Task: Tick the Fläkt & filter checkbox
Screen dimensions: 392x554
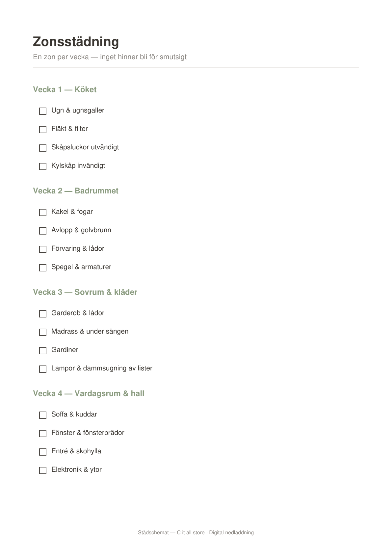Action: click(x=43, y=130)
